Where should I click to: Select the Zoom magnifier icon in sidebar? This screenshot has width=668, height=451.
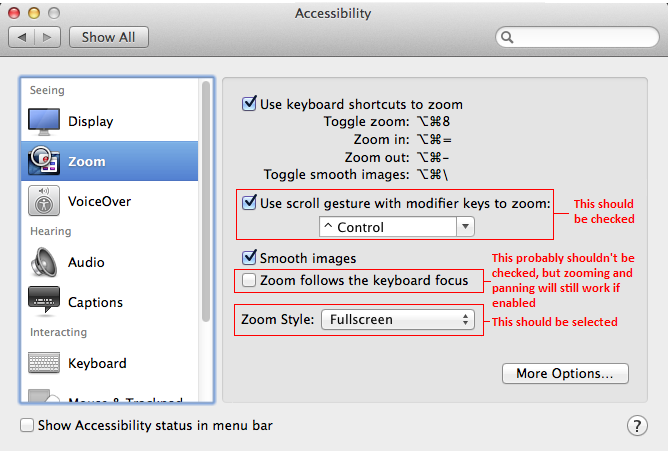pyautogui.click(x=44, y=161)
